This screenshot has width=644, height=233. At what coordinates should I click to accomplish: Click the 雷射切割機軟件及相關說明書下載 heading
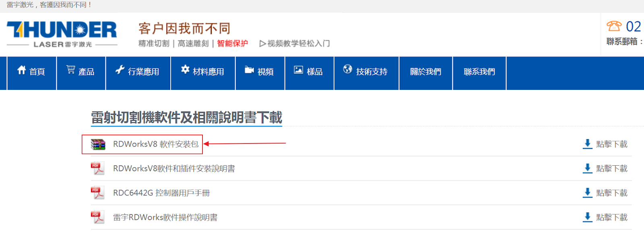click(x=187, y=117)
